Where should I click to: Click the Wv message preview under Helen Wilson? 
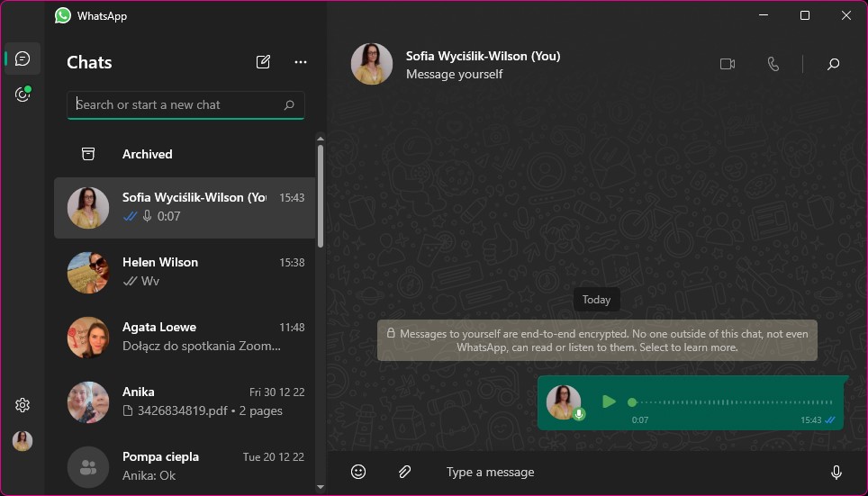click(x=150, y=281)
